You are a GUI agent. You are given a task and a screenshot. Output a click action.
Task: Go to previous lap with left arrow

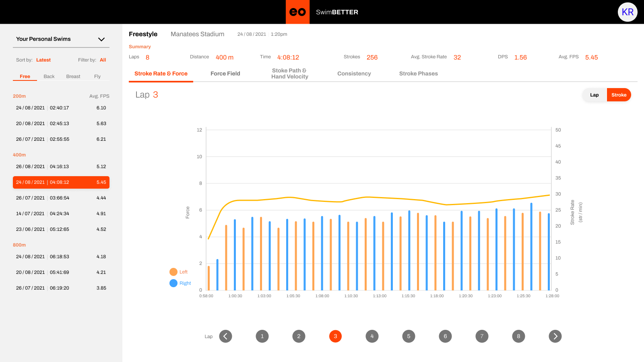pos(225,336)
